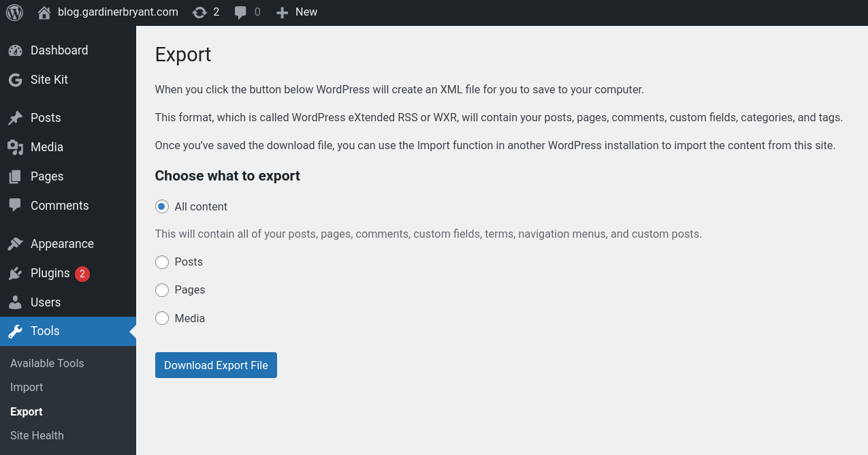Click the comments bubble icon in admin bar
868x455 pixels.
point(240,12)
